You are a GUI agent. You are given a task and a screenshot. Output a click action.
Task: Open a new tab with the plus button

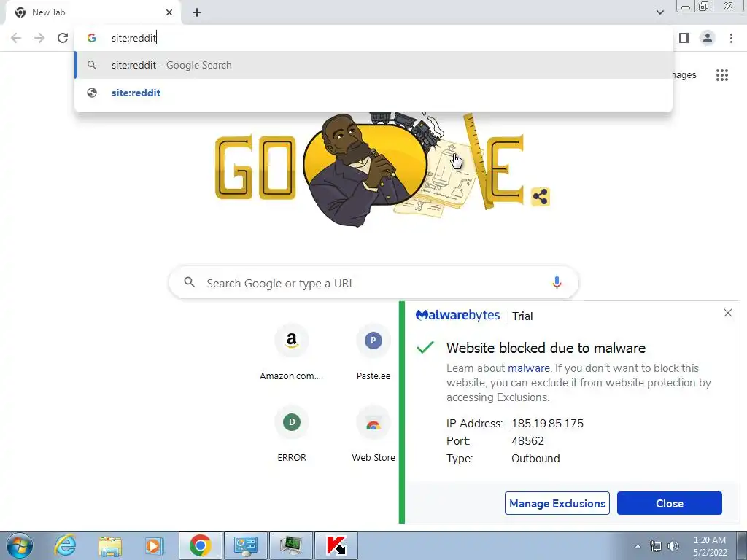point(197,12)
